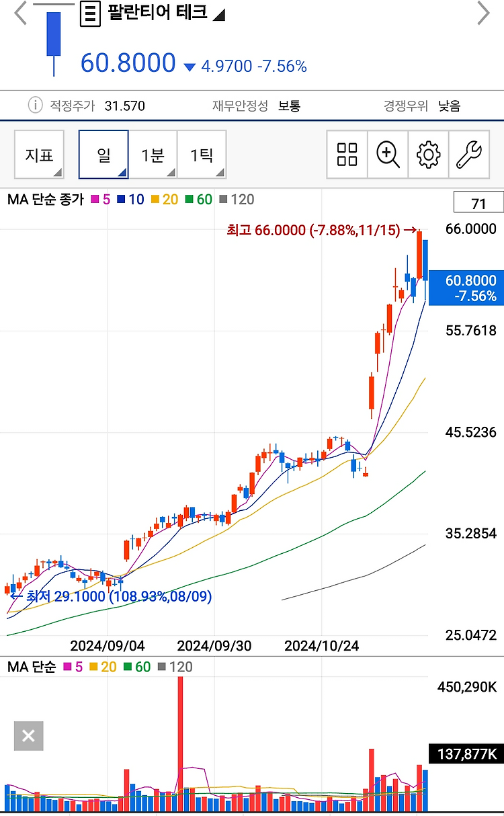Click the tallest red volume bar

[x=180, y=745]
